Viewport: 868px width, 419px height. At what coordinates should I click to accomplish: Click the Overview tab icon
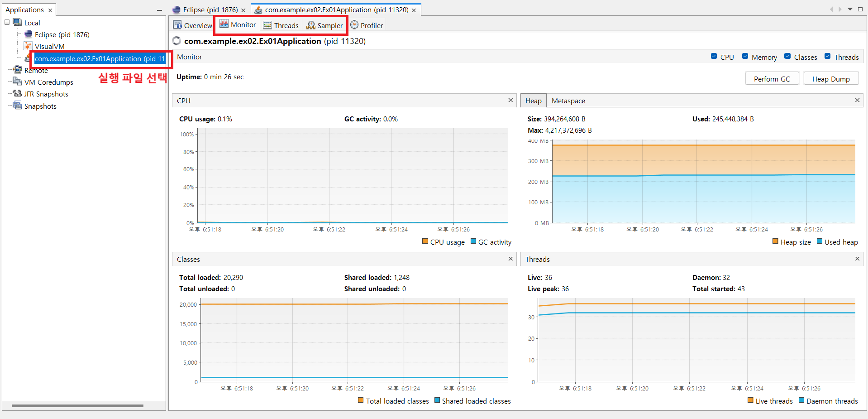177,25
